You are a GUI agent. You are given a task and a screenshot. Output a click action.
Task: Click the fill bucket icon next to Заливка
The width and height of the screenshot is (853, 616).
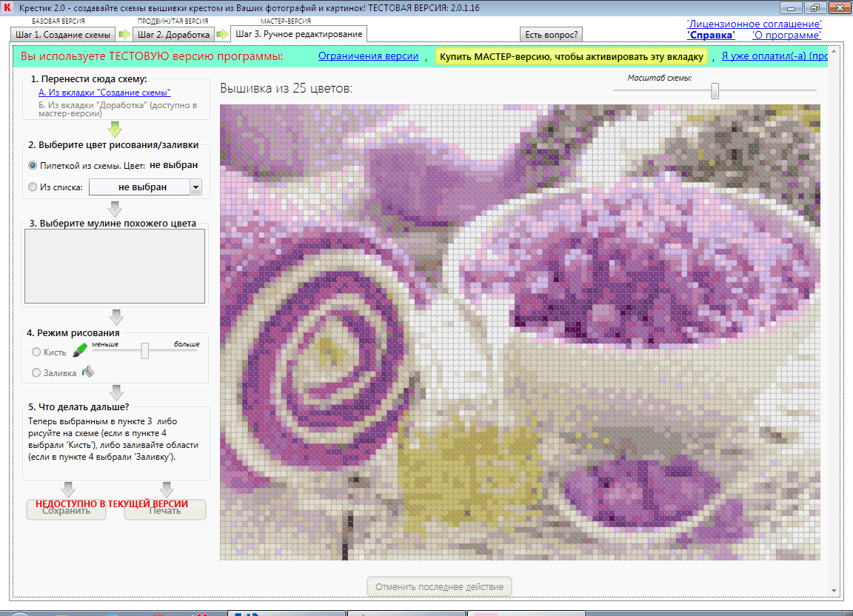click(x=88, y=372)
